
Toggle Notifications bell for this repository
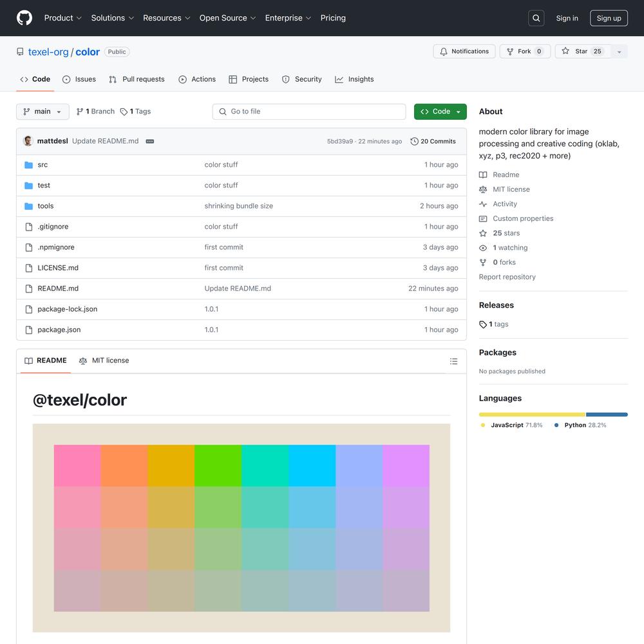point(464,52)
